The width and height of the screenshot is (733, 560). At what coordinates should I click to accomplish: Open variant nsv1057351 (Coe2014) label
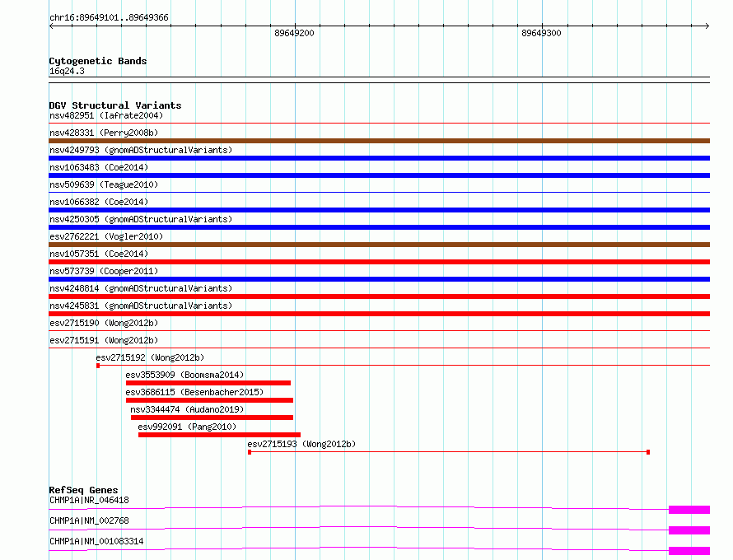click(x=99, y=254)
